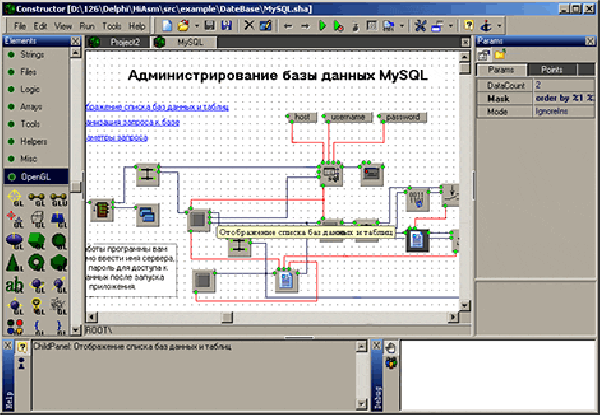Viewport: 600px width, 415px height.
Task: Click the New file toolbar icon
Action: (167, 26)
